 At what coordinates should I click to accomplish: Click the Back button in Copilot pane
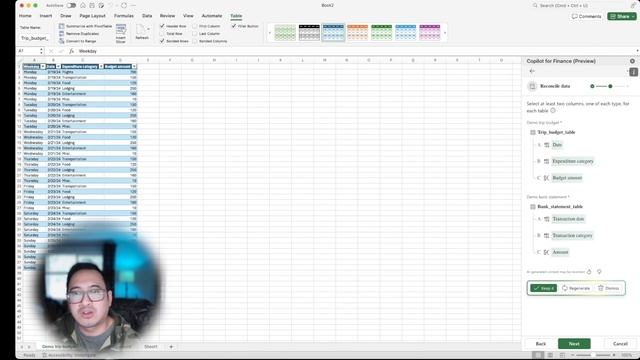click(x=540, y=344)
